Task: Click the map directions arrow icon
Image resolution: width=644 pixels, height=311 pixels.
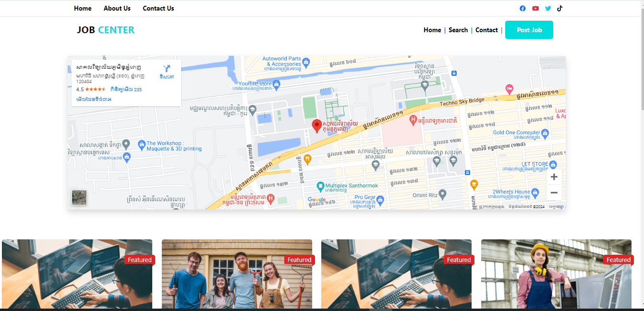Action: [x=167, y=69]
